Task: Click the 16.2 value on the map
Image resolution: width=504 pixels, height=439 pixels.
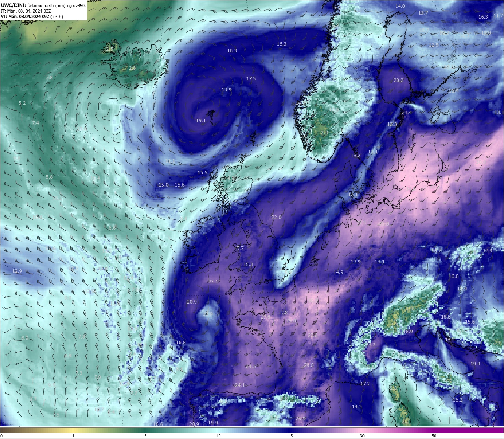Action: click(458, 400)
